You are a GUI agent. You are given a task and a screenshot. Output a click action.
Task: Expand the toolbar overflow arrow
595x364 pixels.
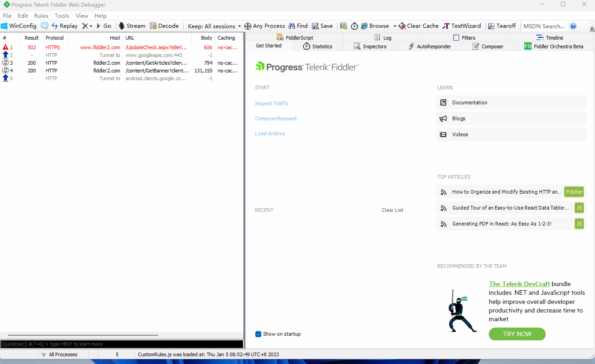coord(592,29)
